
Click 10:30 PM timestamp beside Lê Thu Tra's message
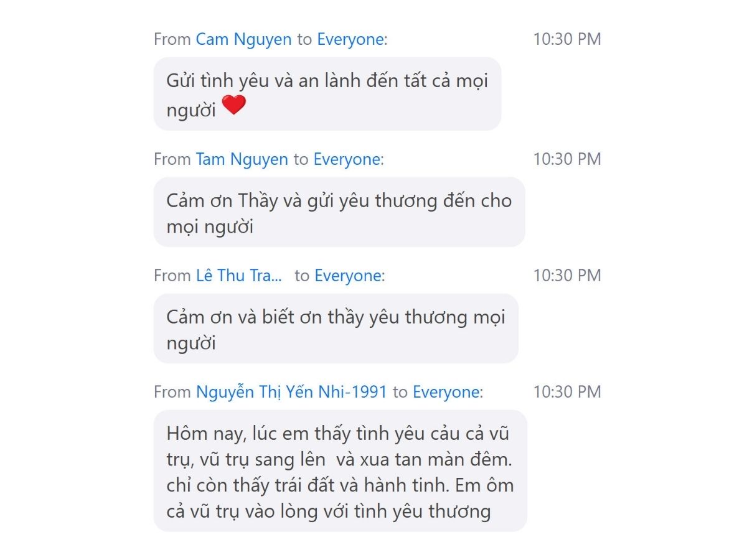coord(567,276)
